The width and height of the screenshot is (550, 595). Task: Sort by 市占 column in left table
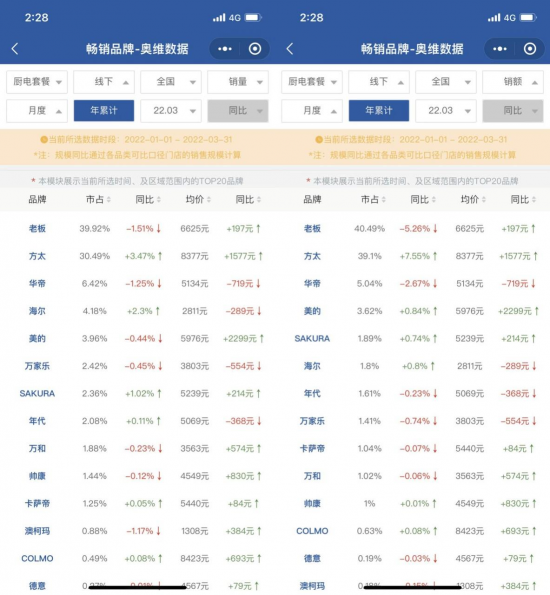point(98,200)
